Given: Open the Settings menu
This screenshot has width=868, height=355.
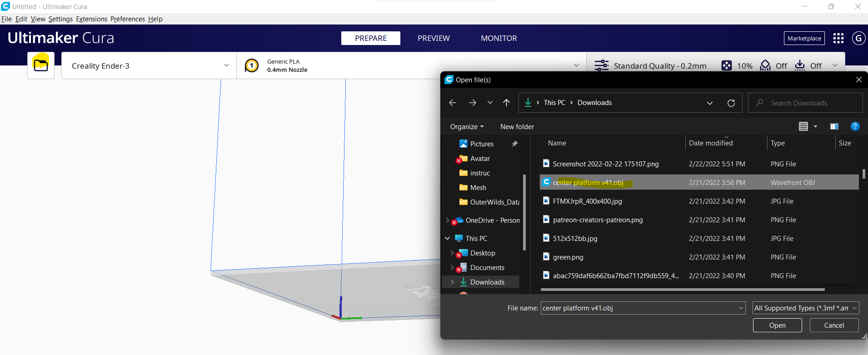Looking at the screenshot, I should [x=60, y=19].
